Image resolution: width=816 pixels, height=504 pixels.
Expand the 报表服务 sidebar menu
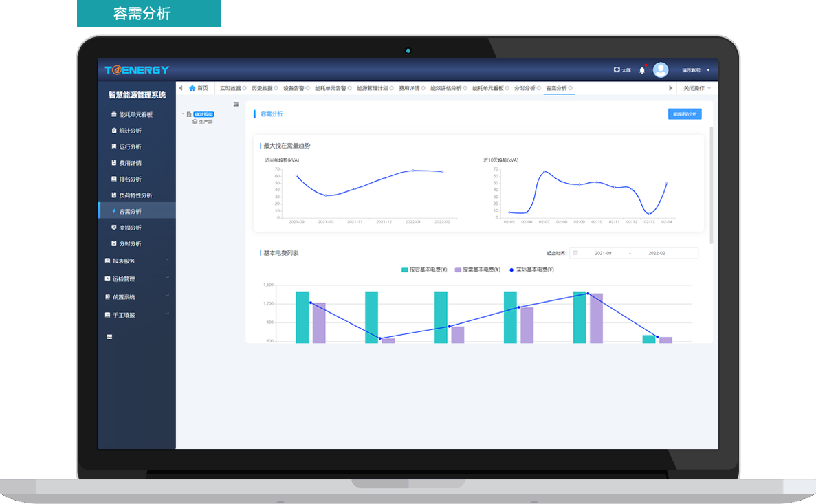click(136, 261)
